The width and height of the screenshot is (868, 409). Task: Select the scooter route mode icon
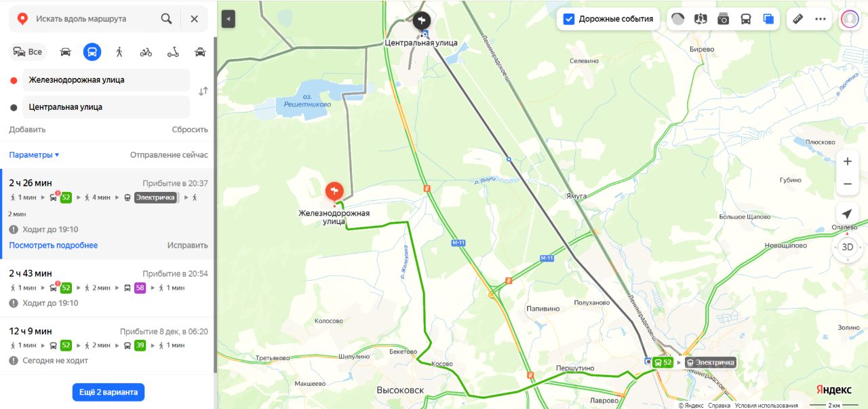[173, 52]
